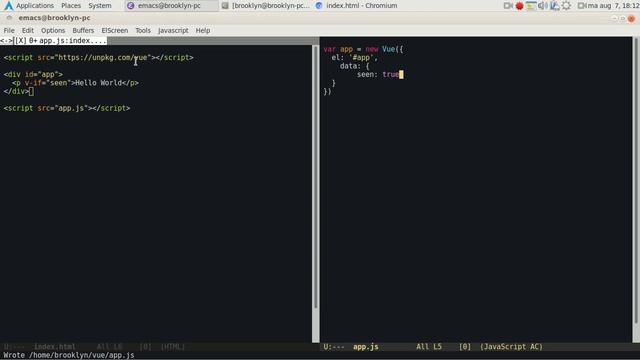Click app.js buffer name in mode line
Screen dimensions: 640x360
(x=366, y=347)
